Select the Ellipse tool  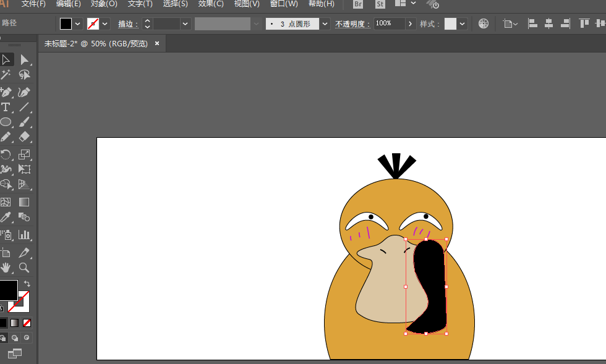pyautogui.click(x=6, y=122)
